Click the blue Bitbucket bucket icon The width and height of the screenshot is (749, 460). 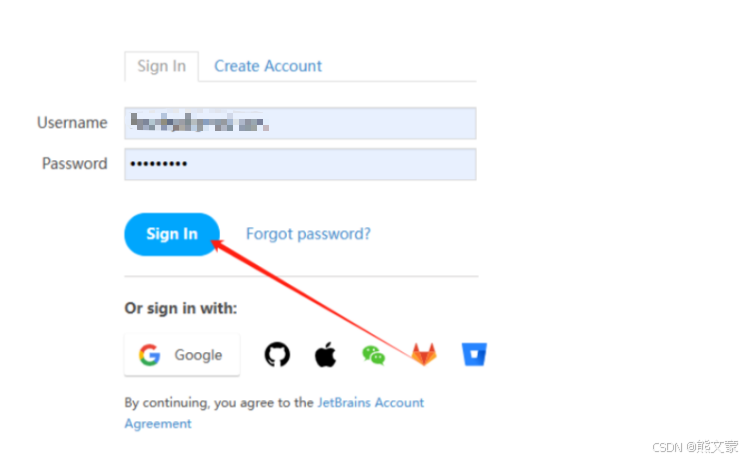click(x=474, y=354)
